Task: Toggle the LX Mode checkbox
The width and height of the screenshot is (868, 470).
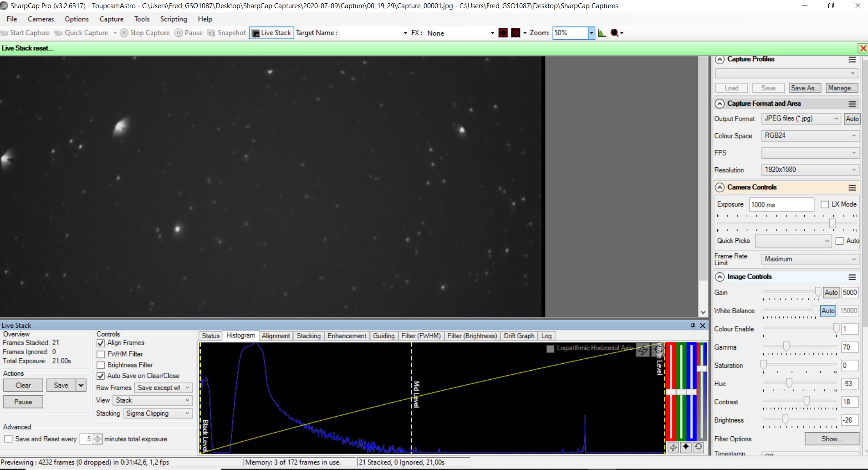Action: click(x=825, y=205)
